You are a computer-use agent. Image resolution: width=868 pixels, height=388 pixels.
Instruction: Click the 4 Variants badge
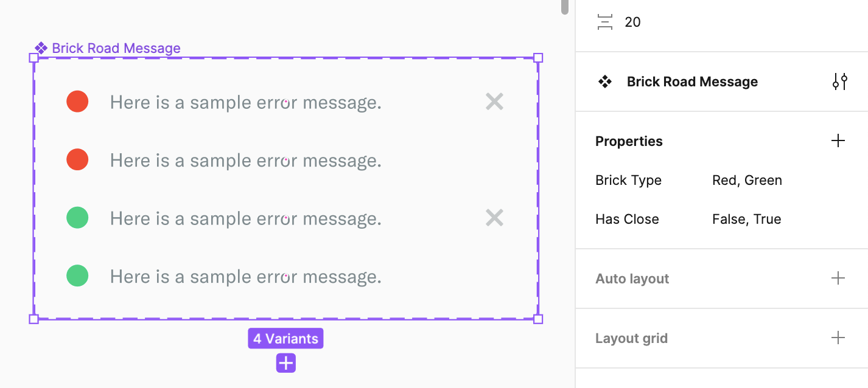point(285,339)
